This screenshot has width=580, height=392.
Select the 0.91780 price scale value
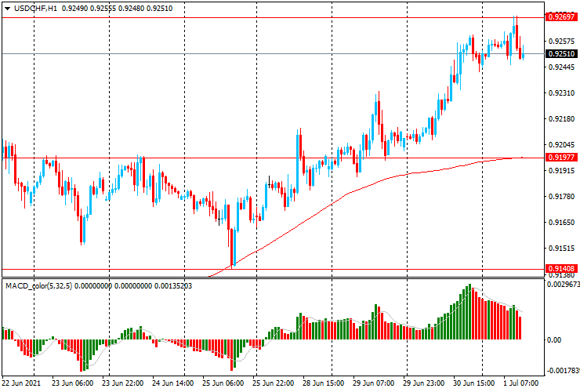(561, 196)
